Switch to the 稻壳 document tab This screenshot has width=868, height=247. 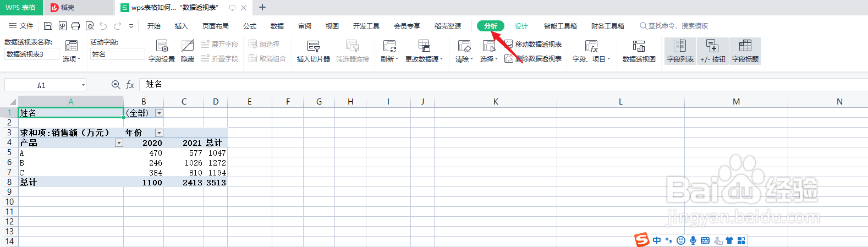pyautogui.click(x=79, y=7)
